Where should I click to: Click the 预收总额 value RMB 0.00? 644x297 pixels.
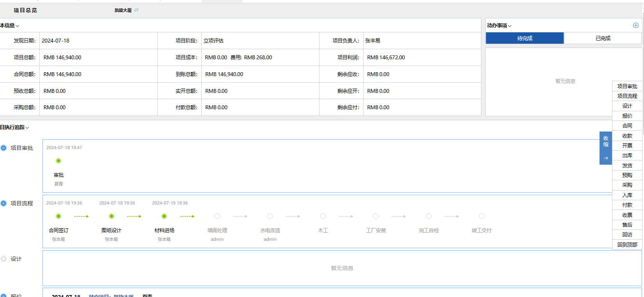point(55,91)
